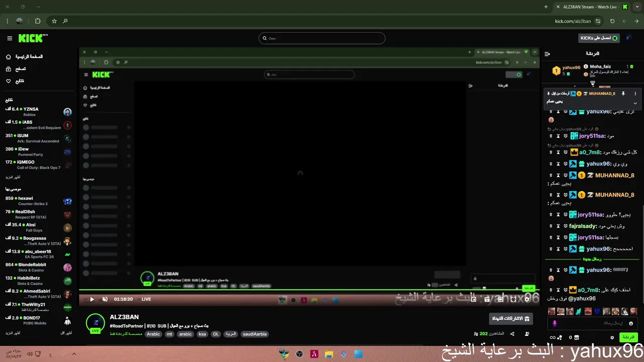Image resolution: width=644 pixels, height=362 pixels.
Task: Open pinned message options menu
Action: coord(635,94)
